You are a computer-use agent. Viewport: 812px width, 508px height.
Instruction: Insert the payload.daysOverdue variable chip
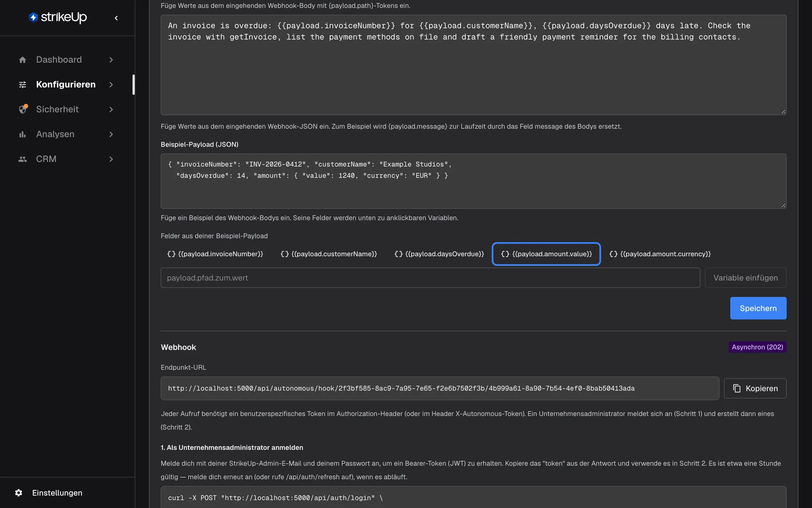coord(439,254)
